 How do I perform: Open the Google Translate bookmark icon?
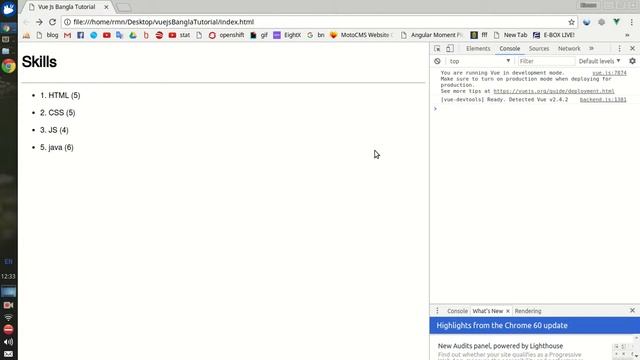pyautogui.click(x=120, y=35)
